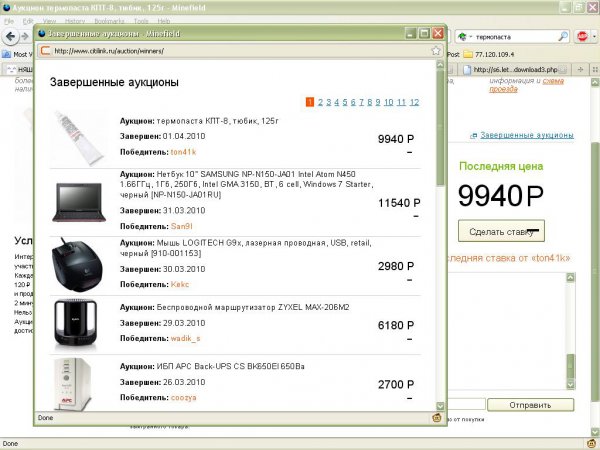Click the 'Отправить' send button
Image resolution: width=600 pixels, height=450 pixels.
tap(530, 405)
